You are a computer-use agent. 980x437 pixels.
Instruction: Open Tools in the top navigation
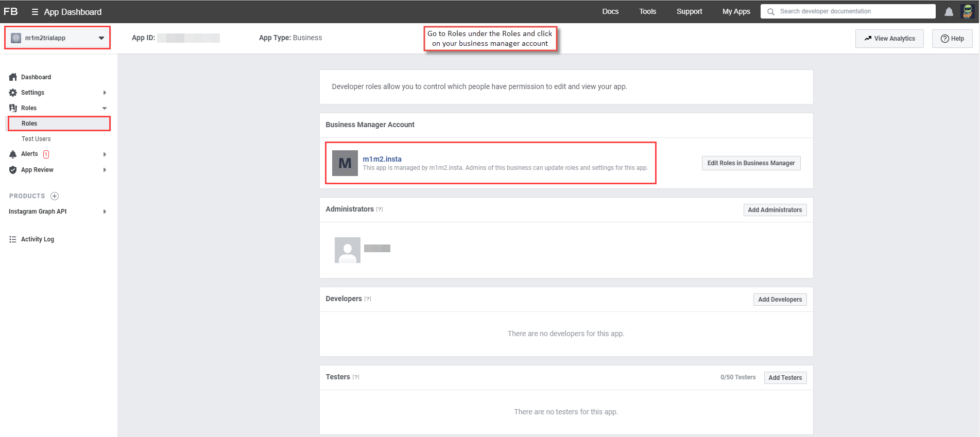click(647, 11)
